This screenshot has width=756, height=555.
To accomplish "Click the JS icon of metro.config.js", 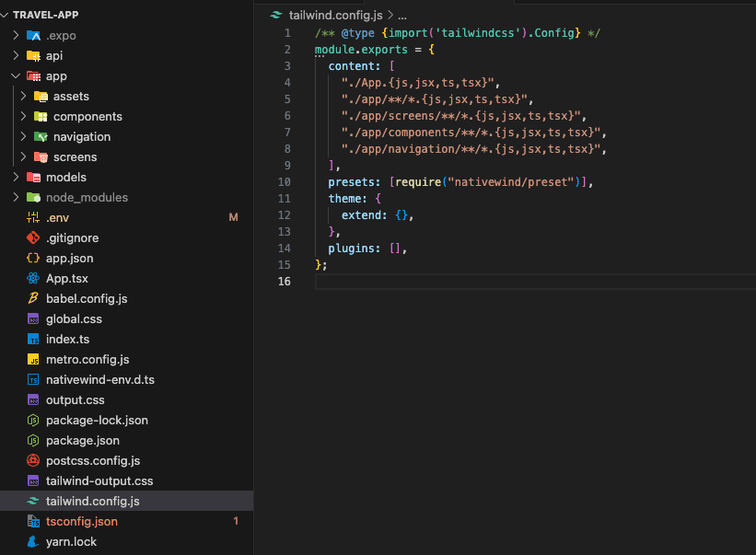I will coord(33,359).
